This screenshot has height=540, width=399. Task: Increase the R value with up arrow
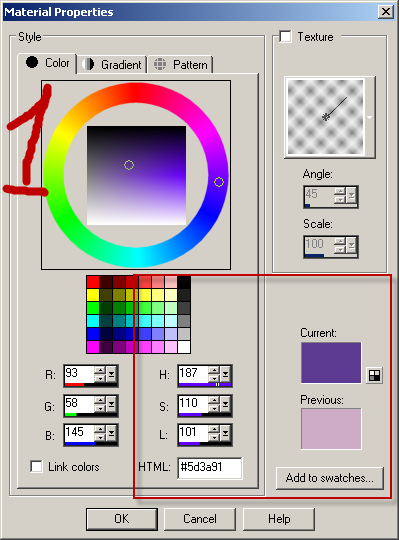click(x=100, y=370)
